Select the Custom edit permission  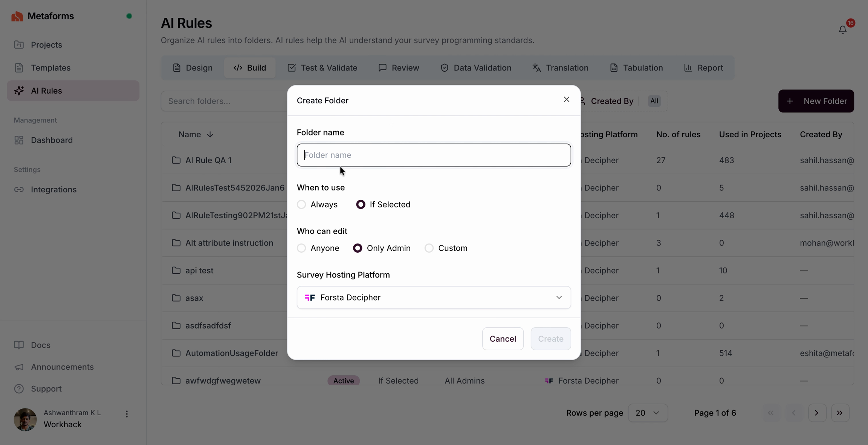pyautogui.click(x=429, y=248)
